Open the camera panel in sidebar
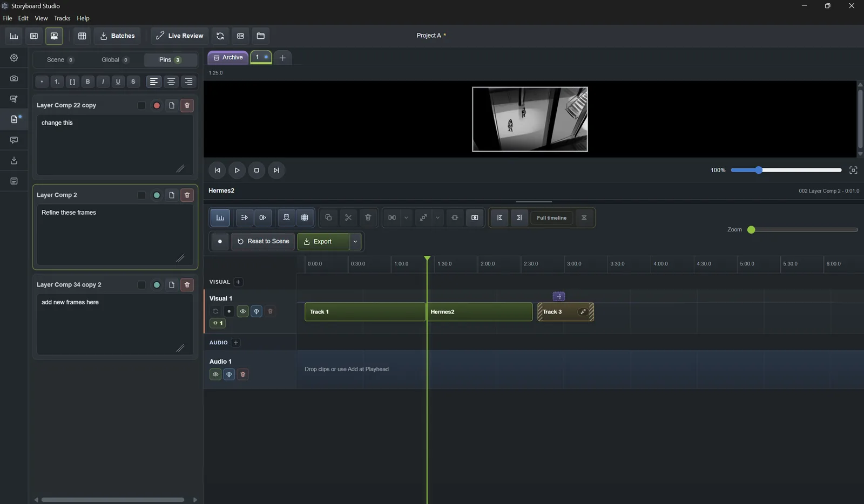Viewport: 864px width, 504px height. pos(14,78)
